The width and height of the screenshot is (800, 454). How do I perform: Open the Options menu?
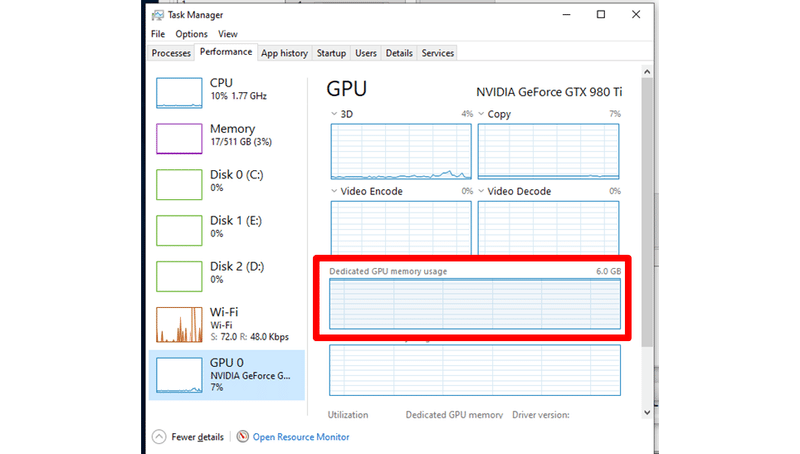pos(191,34)
